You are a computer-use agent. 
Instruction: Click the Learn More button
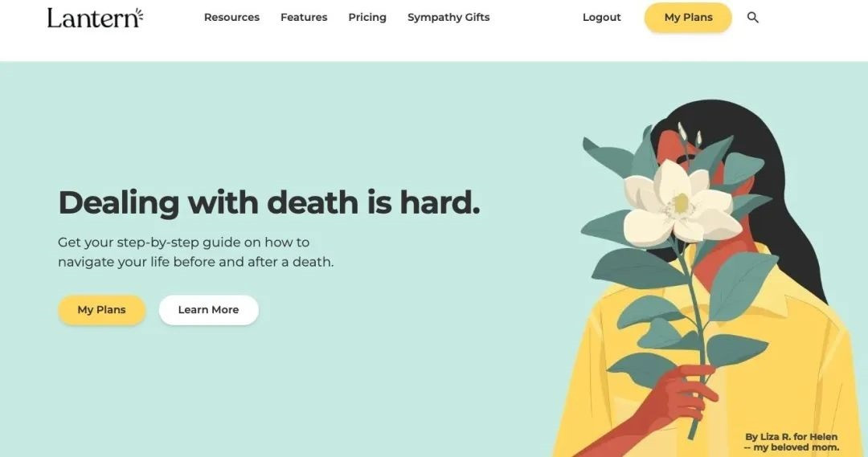pos(209,310)
